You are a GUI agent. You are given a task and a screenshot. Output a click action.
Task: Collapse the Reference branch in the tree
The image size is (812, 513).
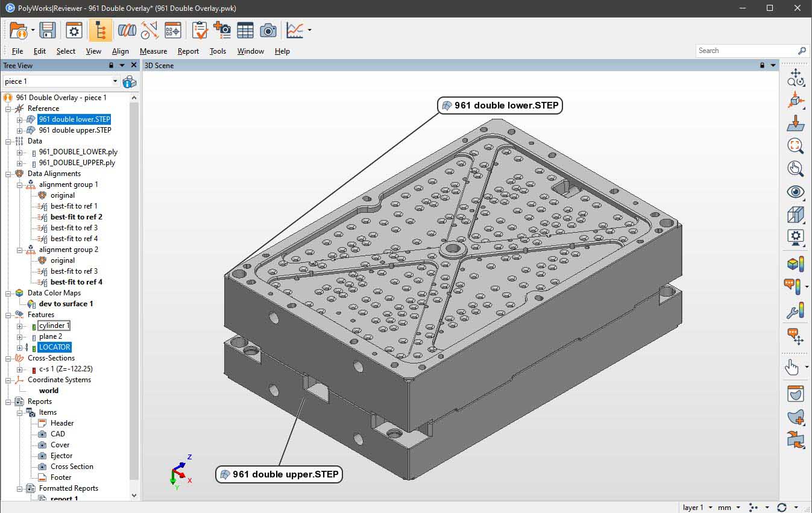click(x=8, y=109)
